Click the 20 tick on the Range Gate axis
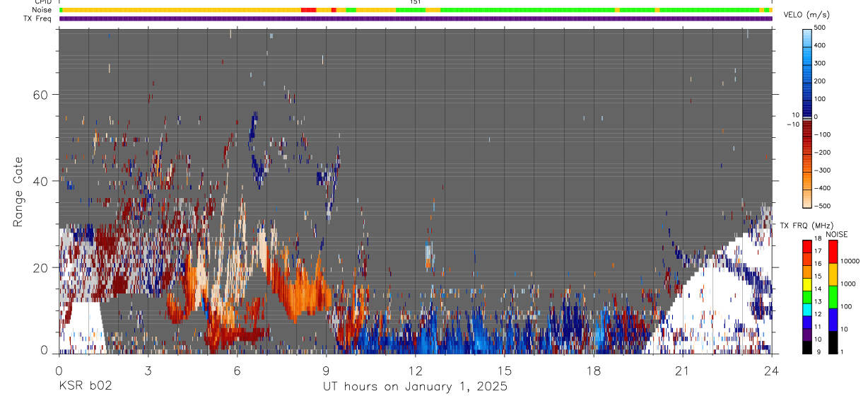The height and width of the screenshot is (401, 868). pyautogui.click(x=40, y=267)
